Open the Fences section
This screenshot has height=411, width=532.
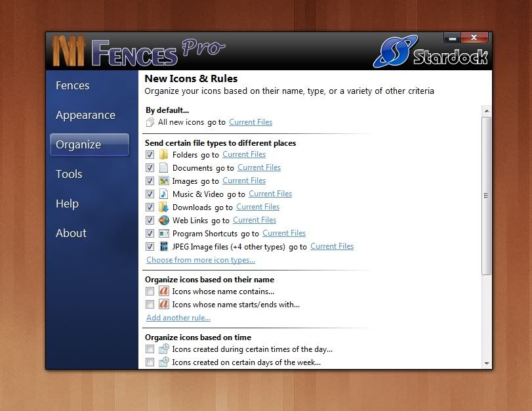pyautogui.click(x=73, y=85)
